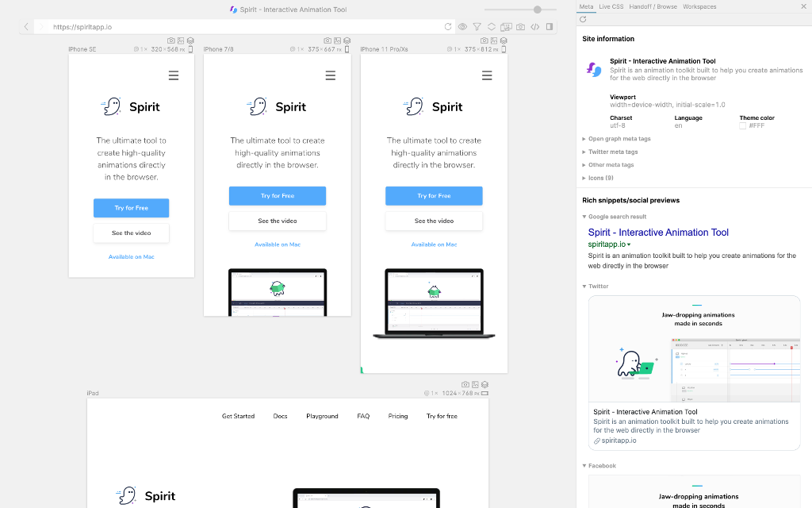Open devtools code brackets icon
812x508 pixels.
[x=535, y=26]
